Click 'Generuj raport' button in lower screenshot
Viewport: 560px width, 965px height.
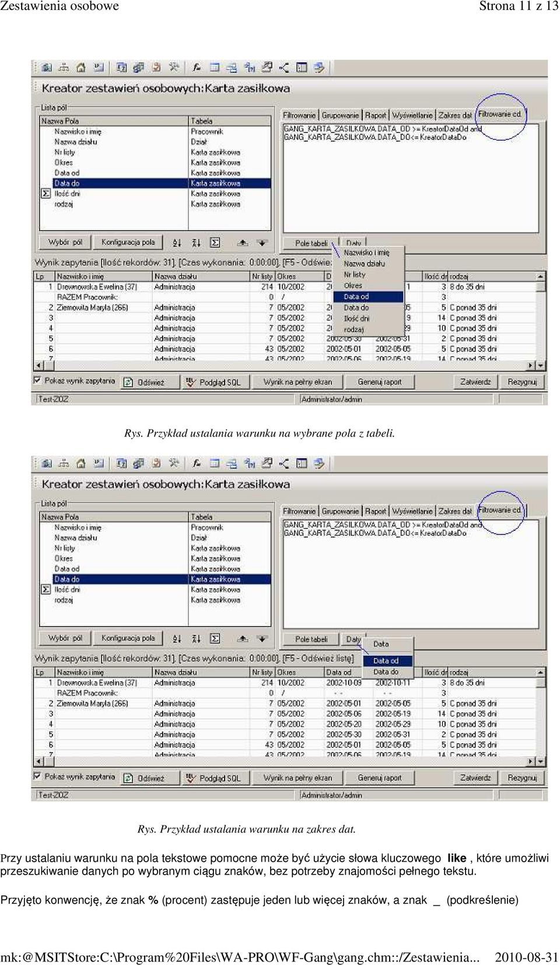pyautogui.click(x=380, y=778)
